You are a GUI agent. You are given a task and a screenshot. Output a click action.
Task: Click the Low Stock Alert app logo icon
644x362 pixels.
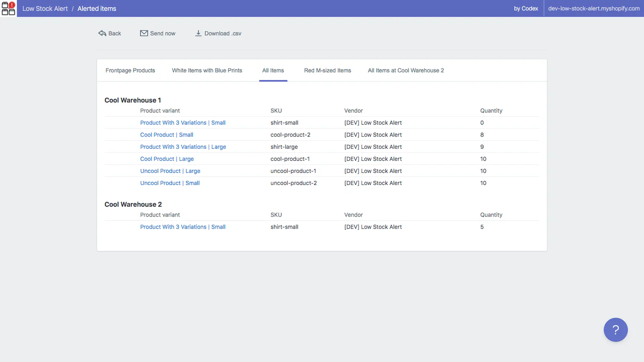click(9, 9)
